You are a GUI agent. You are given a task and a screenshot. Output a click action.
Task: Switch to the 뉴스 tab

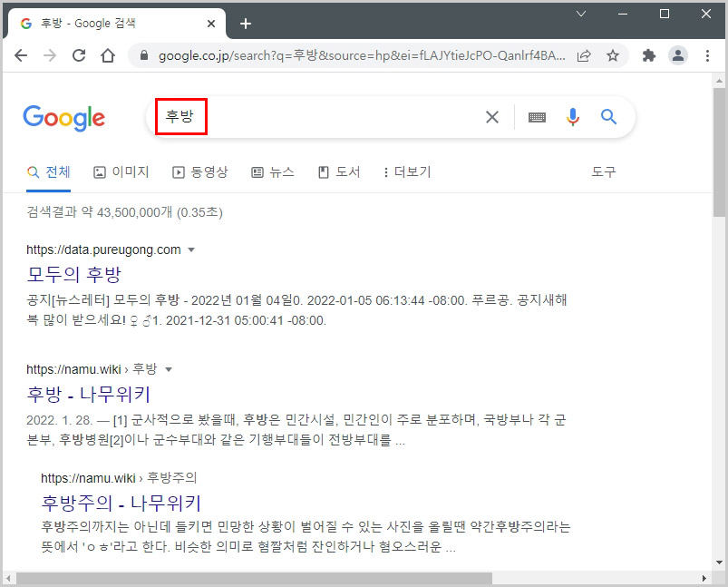(x=273, y=172)
